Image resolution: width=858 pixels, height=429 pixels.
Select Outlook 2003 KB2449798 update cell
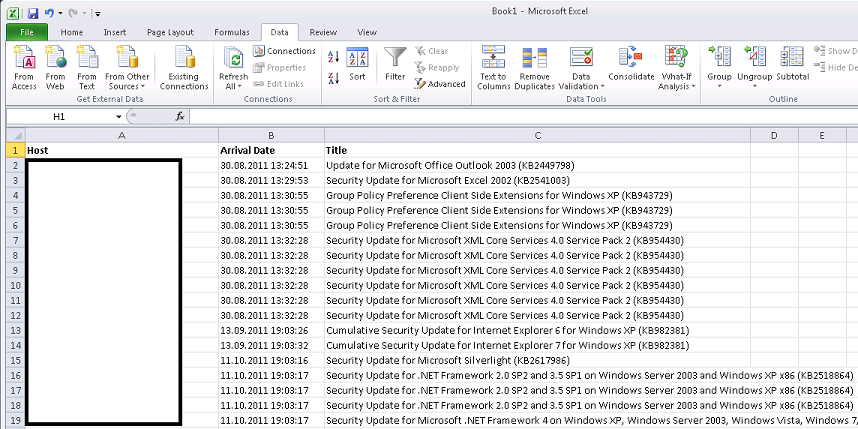point(537,165)
